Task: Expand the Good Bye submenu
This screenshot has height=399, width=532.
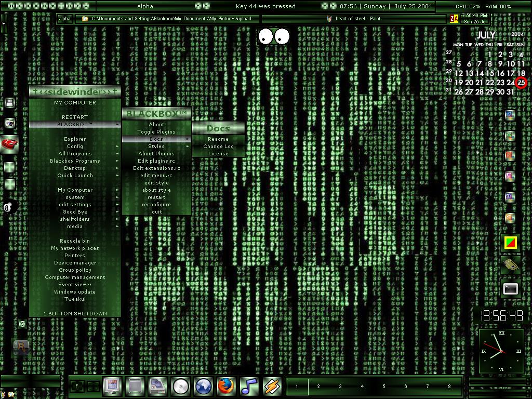Action: (75, 212)
